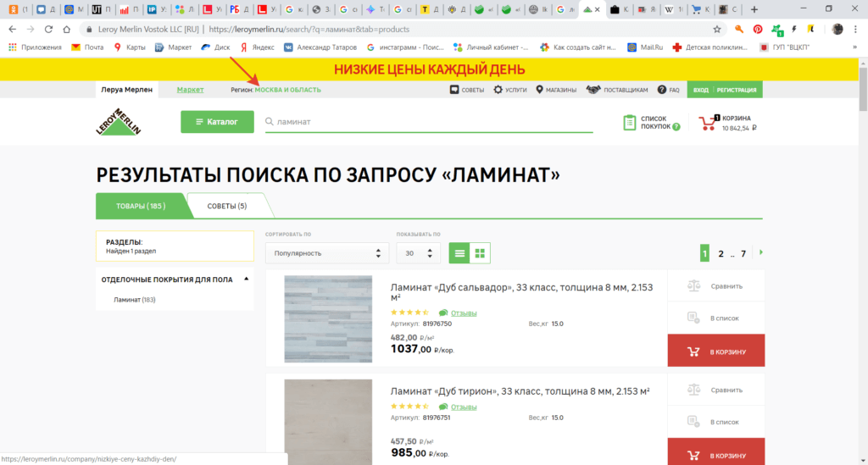Open Pinterest extension icon

(757, 30)
